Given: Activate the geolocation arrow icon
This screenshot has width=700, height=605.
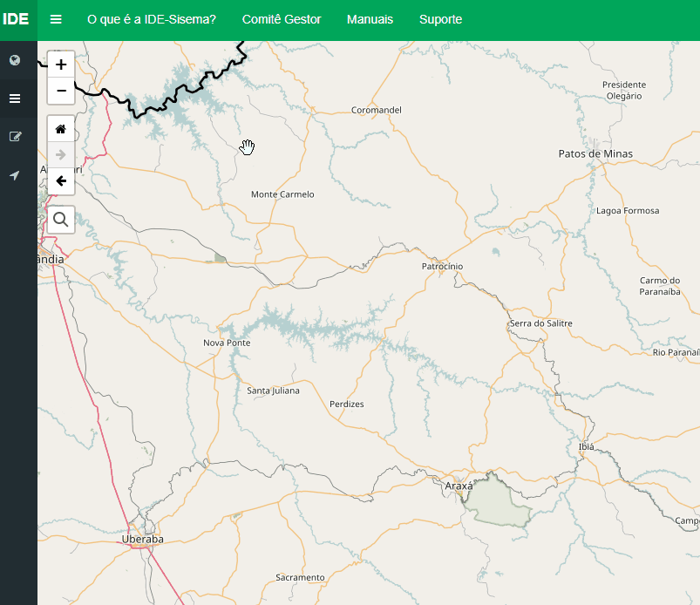Looking at the screenshot, I should 14,175.
